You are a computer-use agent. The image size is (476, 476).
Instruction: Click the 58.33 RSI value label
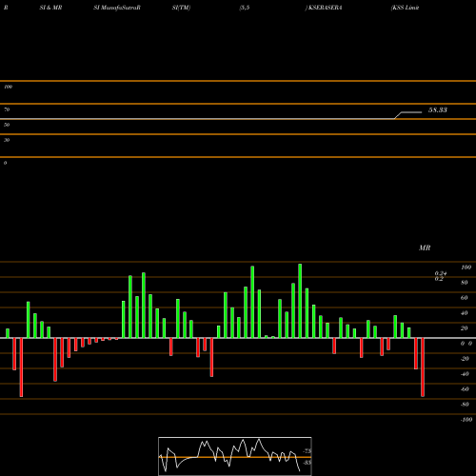tap(438, 110)
